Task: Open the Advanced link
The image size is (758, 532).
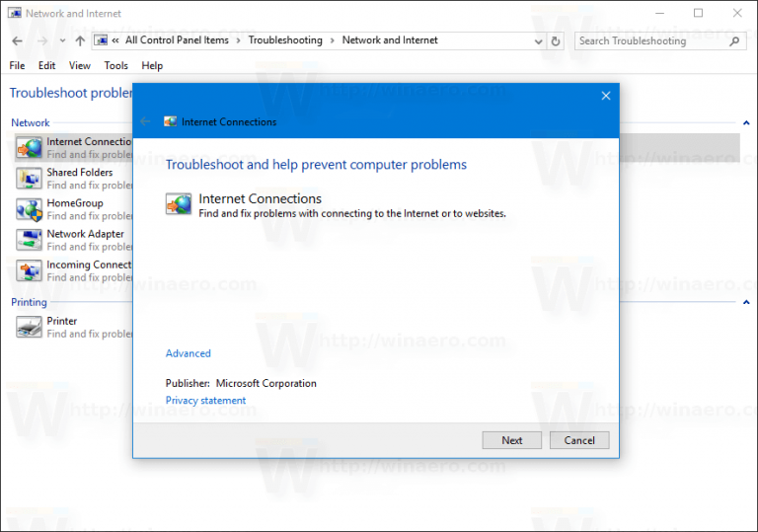Action: (189, 353)
